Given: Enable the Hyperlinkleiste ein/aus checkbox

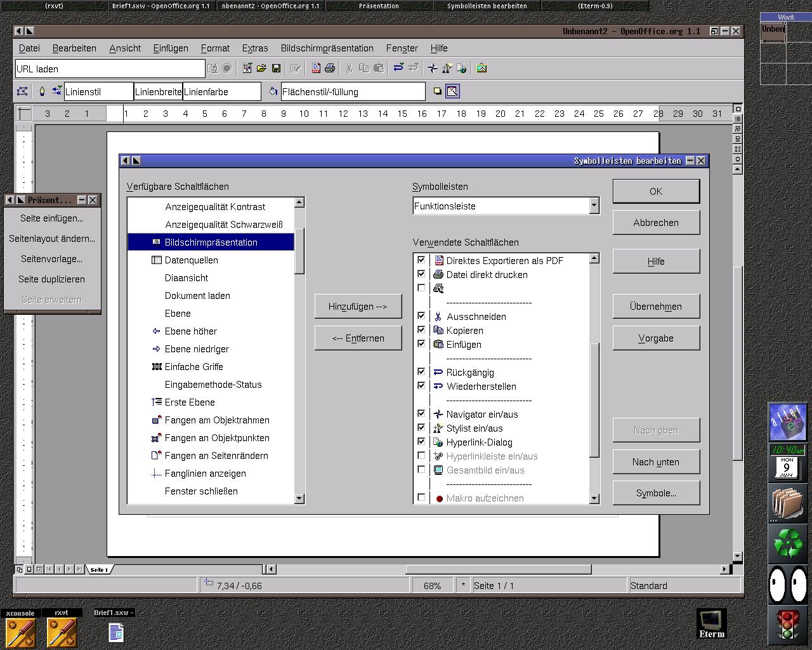Looking at the screenshot, I should (421, 456).
